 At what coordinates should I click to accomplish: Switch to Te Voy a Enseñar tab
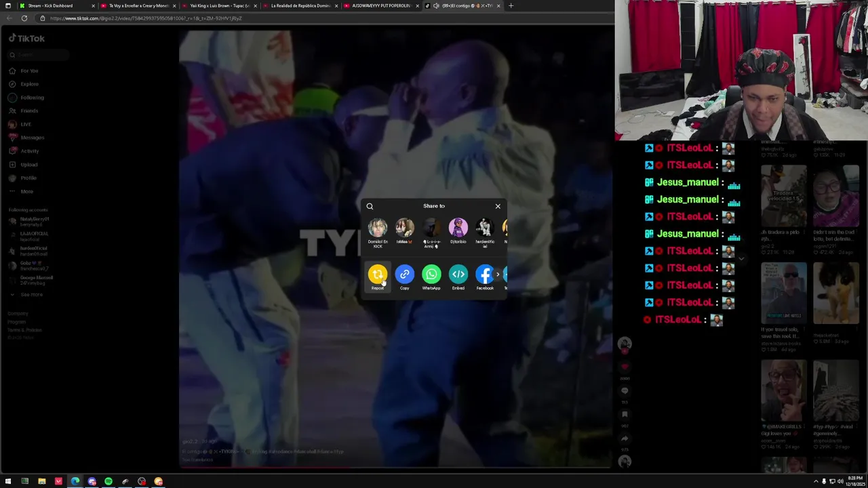139,5
